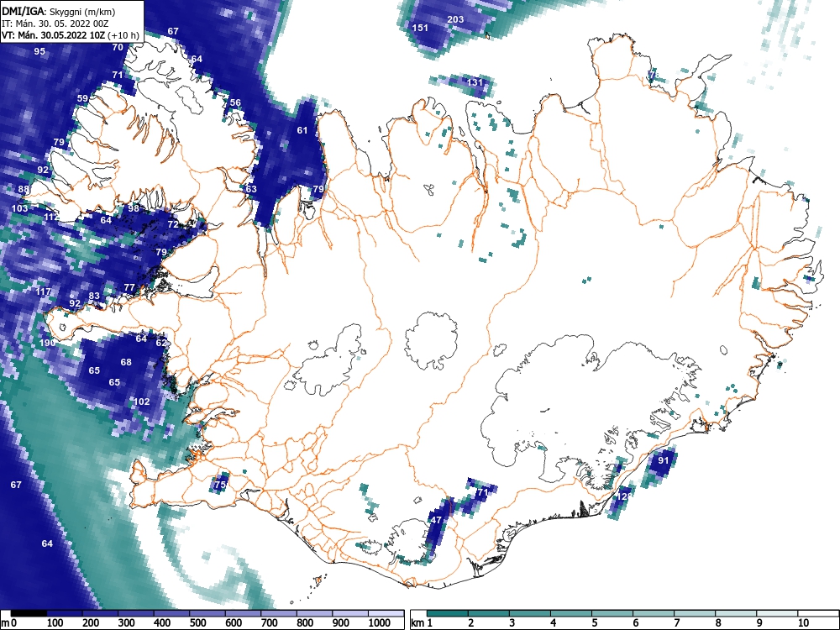Click the value 117 in the western sea
Viewport: 840px width, 630px height.
44,291
